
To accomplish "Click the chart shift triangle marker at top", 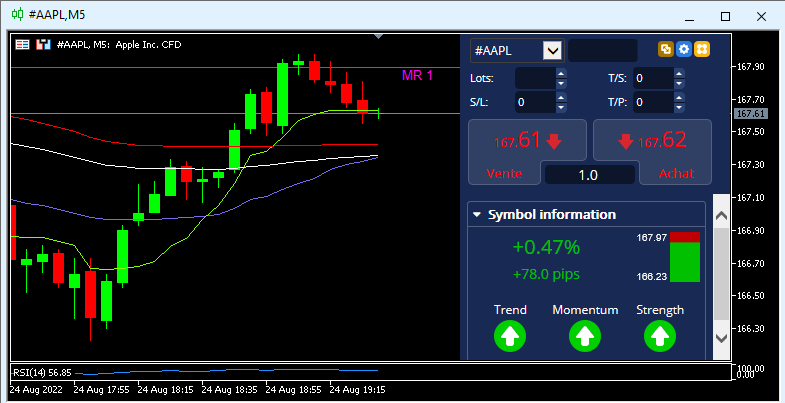I will point(379,36).
